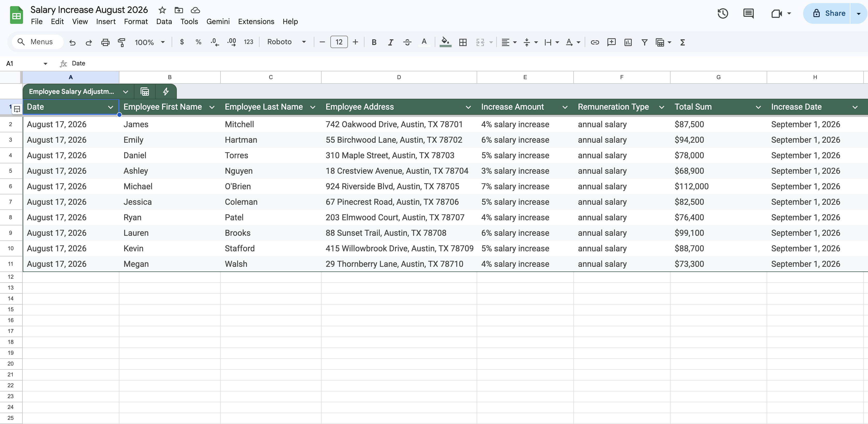The image size is (868, 424).
Task: Decrease font size minus button
Action: (322, 42)
